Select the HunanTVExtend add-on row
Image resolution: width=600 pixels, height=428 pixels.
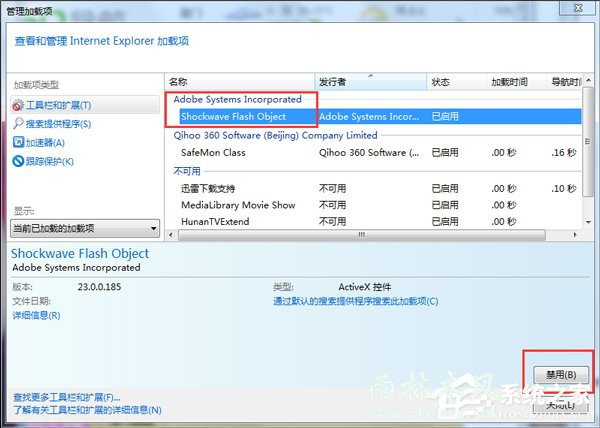pos(373,221)
